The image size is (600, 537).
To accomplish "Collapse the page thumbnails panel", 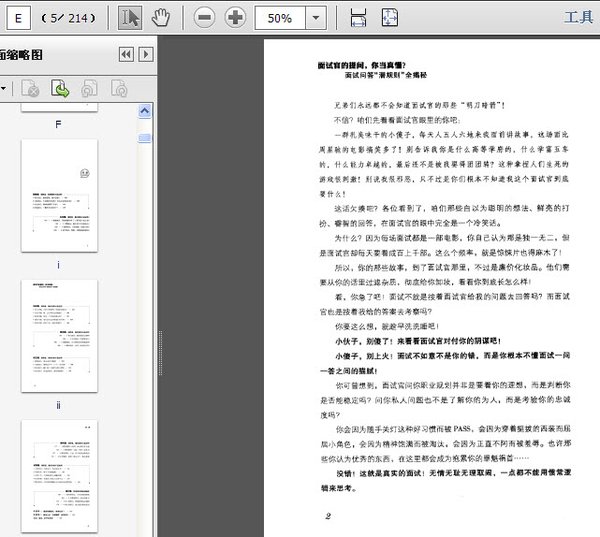I will click(x=126, y=54).
